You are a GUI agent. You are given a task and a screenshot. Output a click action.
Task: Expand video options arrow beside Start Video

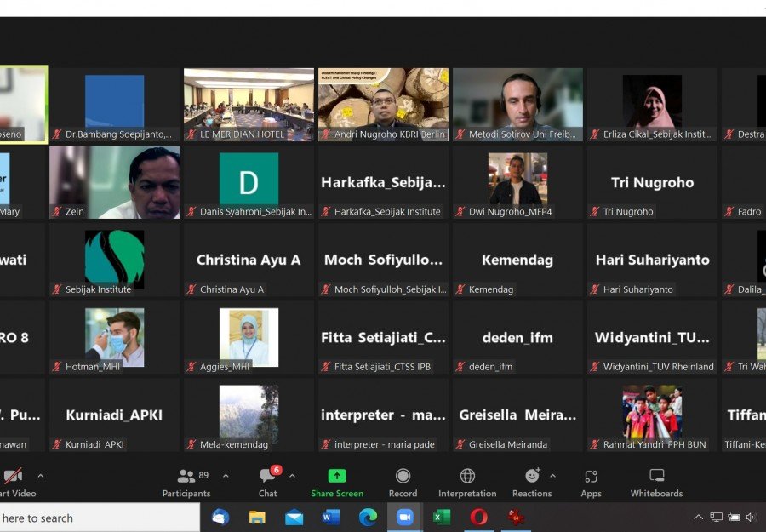41,475
